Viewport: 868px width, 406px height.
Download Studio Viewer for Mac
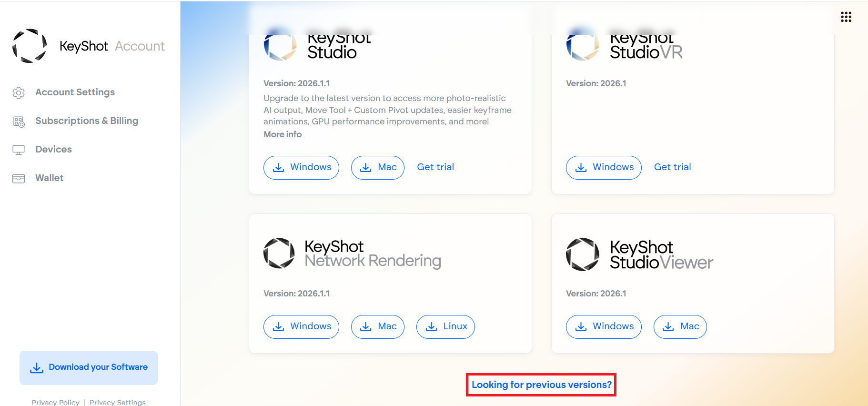[680, 327]
